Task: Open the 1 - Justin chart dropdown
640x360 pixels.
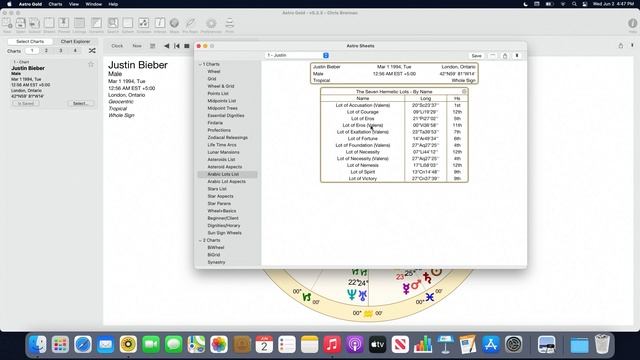Action: 297,55
